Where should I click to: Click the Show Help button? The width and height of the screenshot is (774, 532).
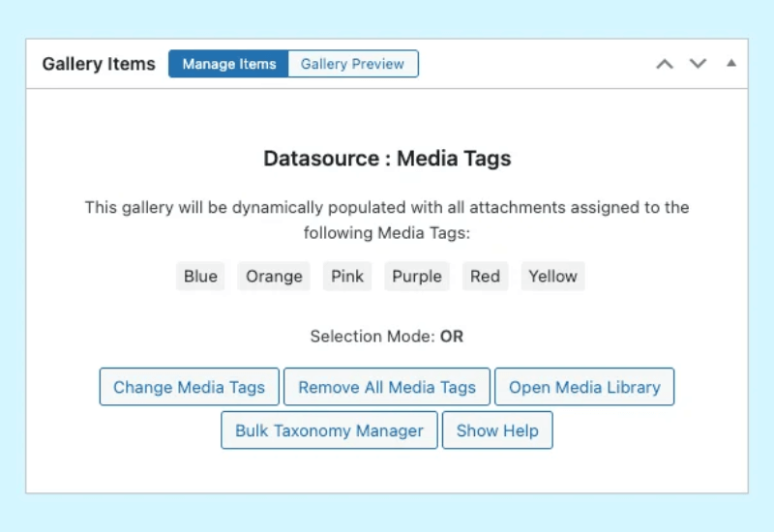pyautogui.click(x=497, y=430)
